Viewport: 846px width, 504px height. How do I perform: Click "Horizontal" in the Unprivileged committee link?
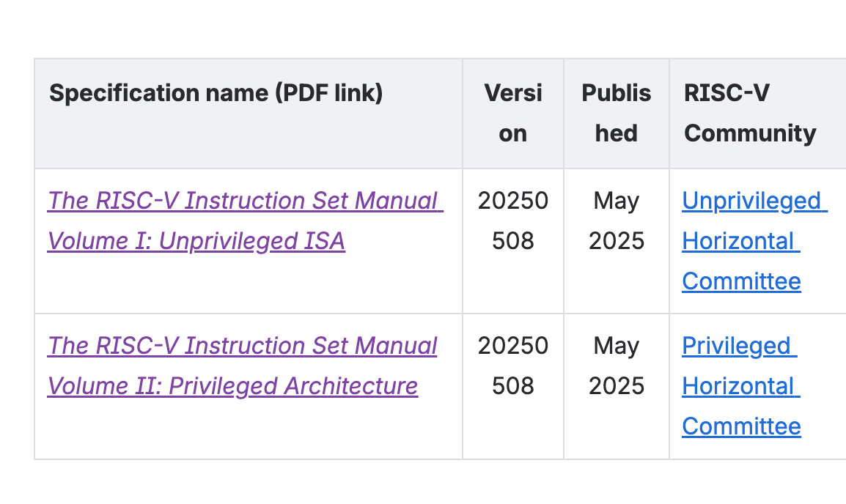[738, 241]
